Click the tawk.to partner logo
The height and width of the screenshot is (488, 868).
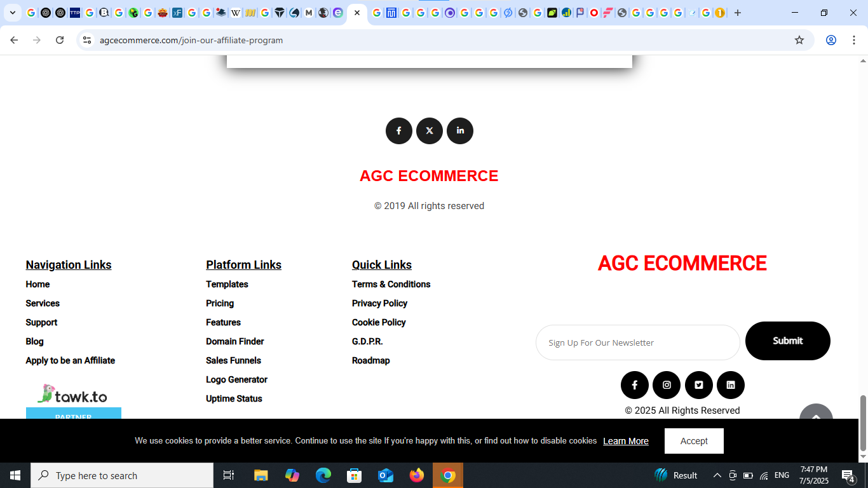click(73, 401)
